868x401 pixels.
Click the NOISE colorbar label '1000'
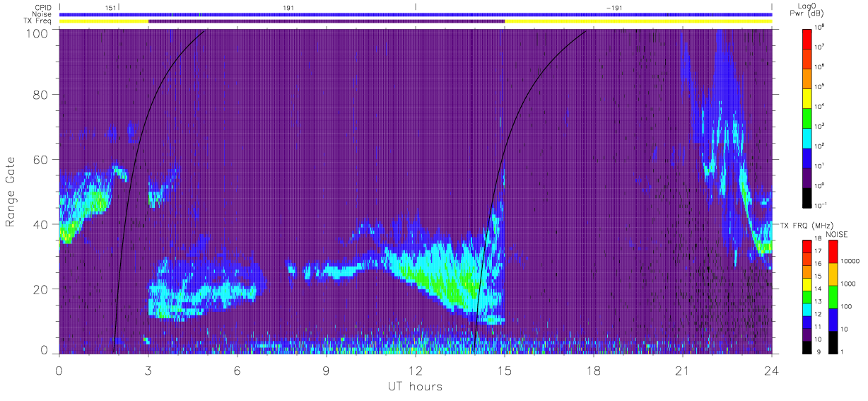(x=850, y=284)
